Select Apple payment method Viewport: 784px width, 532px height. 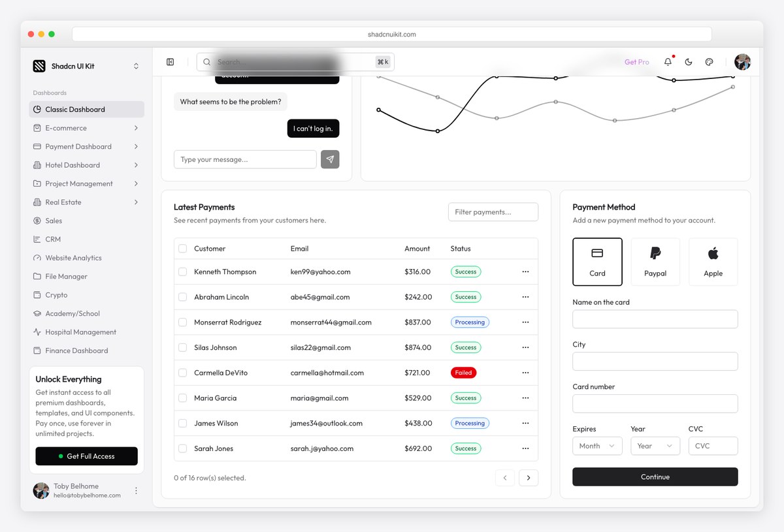coord(713,262)
